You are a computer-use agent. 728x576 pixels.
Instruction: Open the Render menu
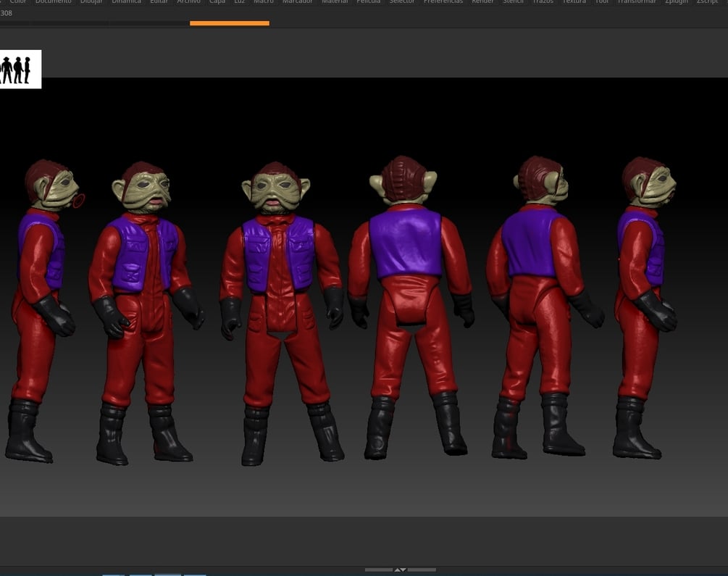click(x=483, y=2)
